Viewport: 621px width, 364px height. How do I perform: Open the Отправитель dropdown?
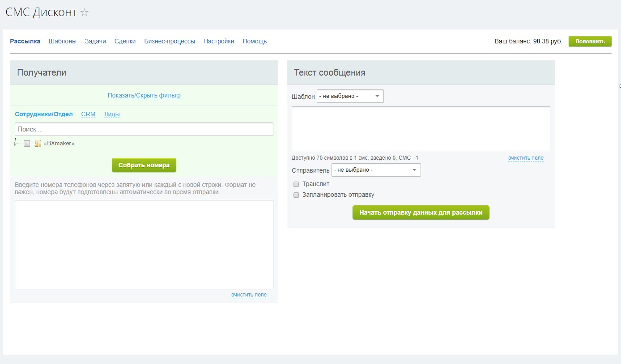point(376,170)
